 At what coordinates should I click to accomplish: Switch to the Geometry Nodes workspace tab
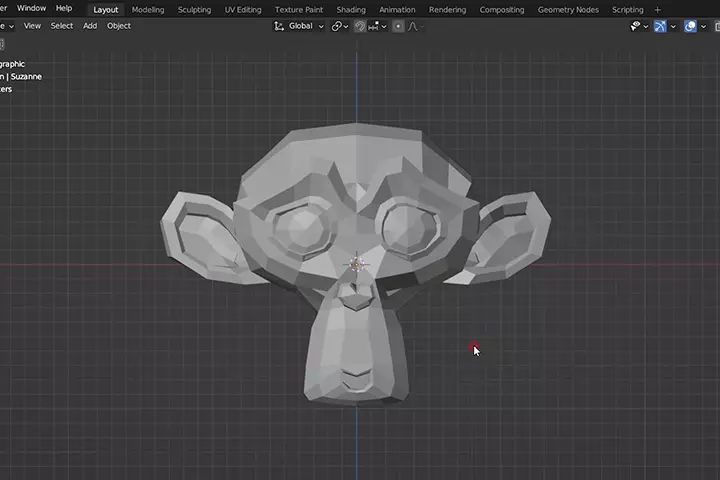click(568, 10)
